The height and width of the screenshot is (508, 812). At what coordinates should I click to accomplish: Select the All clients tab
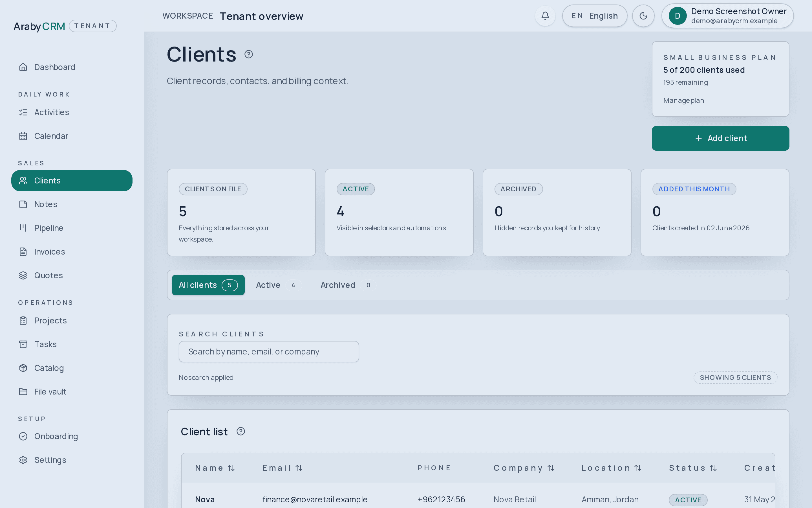coord(208,285)
